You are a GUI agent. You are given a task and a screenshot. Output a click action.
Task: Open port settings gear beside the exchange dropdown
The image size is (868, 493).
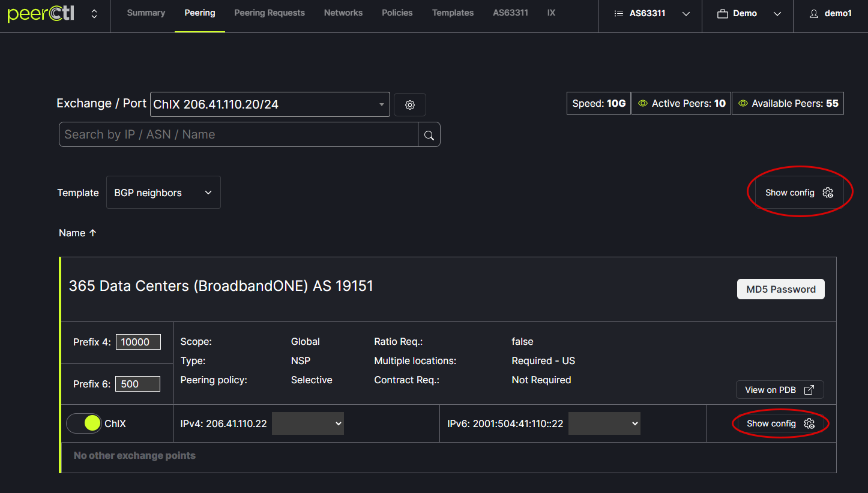click(x=410, y=105)
